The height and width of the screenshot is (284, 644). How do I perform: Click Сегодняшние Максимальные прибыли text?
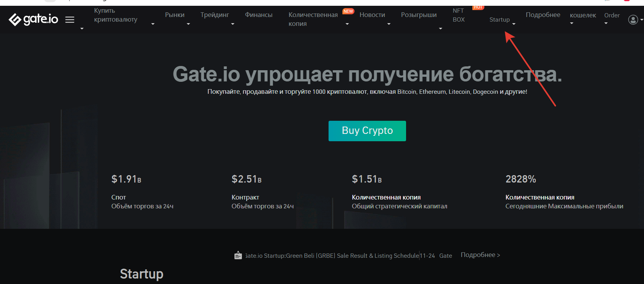(564, 206)
